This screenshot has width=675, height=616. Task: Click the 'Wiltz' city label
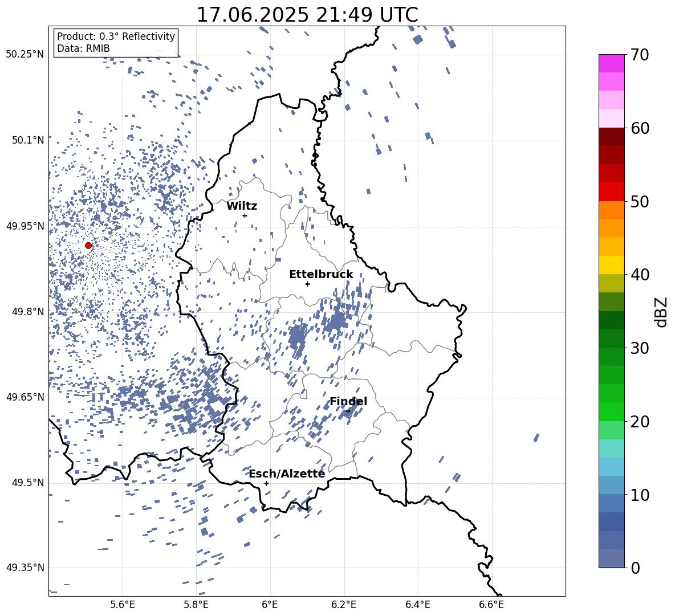coord(242,206)
